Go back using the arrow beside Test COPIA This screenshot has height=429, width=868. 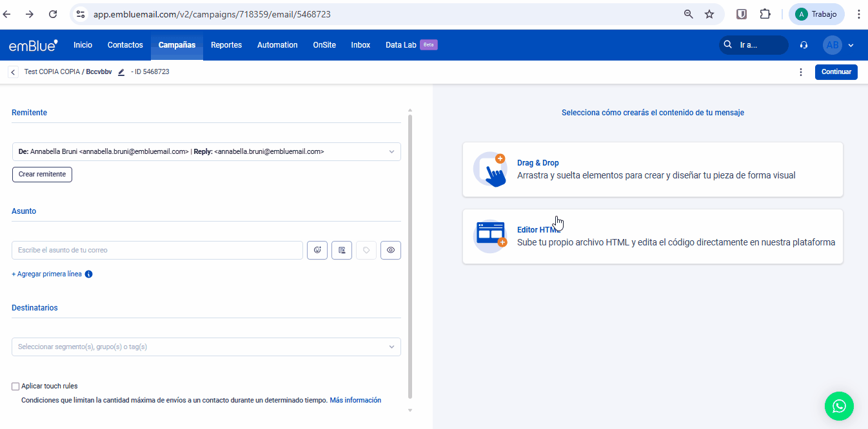pos(13,72)
